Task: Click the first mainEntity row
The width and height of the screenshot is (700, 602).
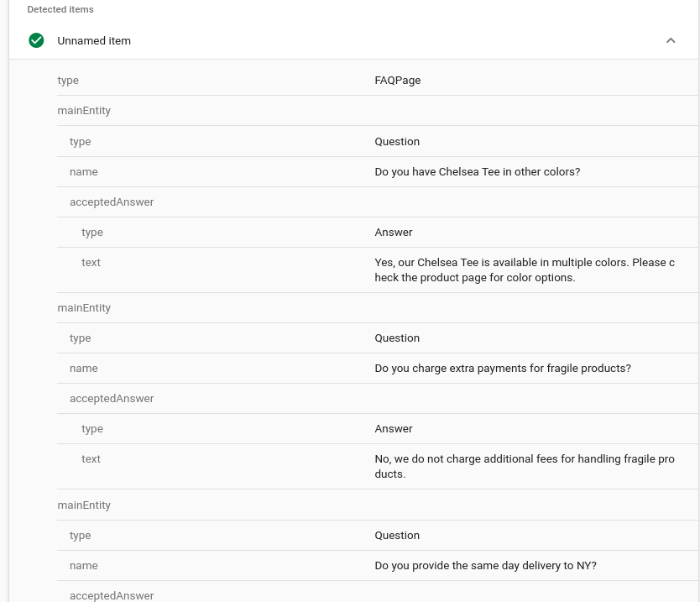Action: point(84,110)
